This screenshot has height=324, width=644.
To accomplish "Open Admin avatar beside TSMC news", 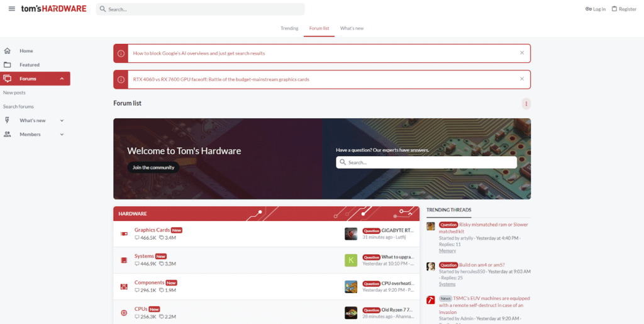I will point(430,299).
